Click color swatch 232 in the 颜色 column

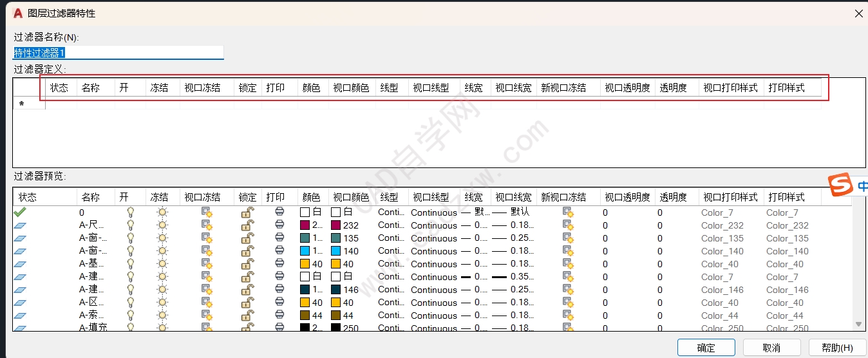305,225
